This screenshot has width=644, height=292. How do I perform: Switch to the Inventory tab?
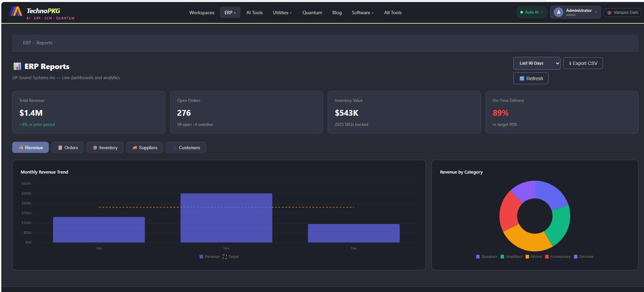[105, 148]
